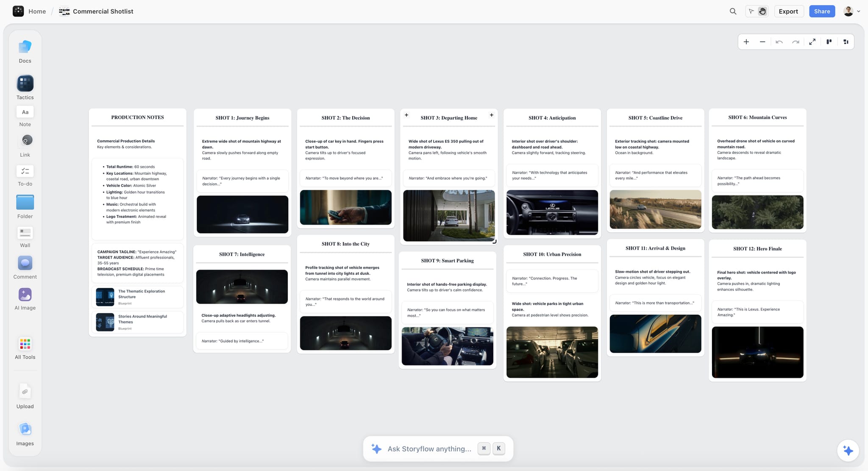Click the last layout icon in canvas toolbar
This screenshot has height=471, width=868.
pyautogui.click(x=846, y=42)
